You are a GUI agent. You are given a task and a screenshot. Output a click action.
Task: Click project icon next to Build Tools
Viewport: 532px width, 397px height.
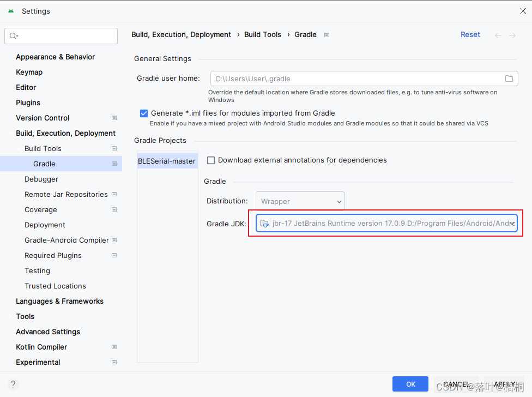[114, 149]
